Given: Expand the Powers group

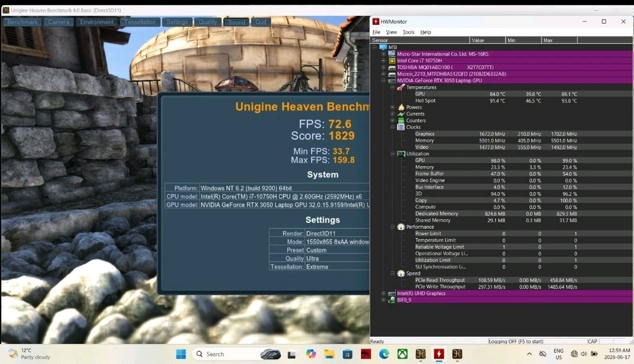Looking at the screenshot, I should pos(392,107).
